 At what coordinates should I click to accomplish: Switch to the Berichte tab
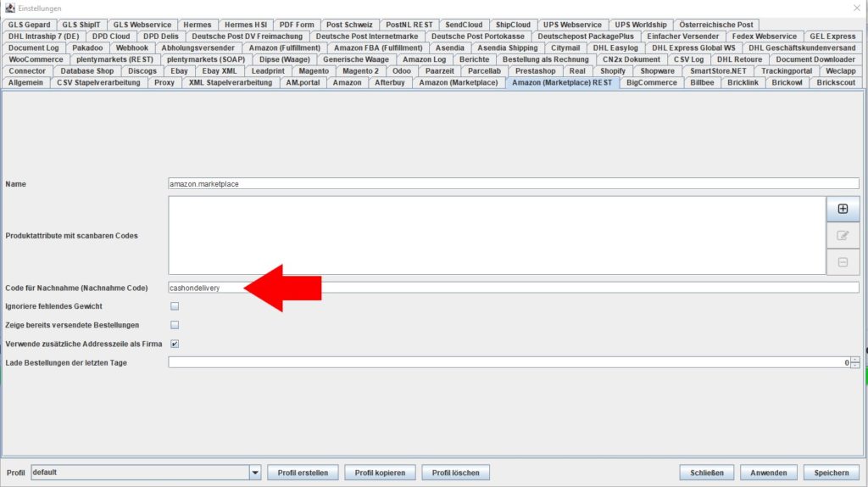[x=475, y=59]
